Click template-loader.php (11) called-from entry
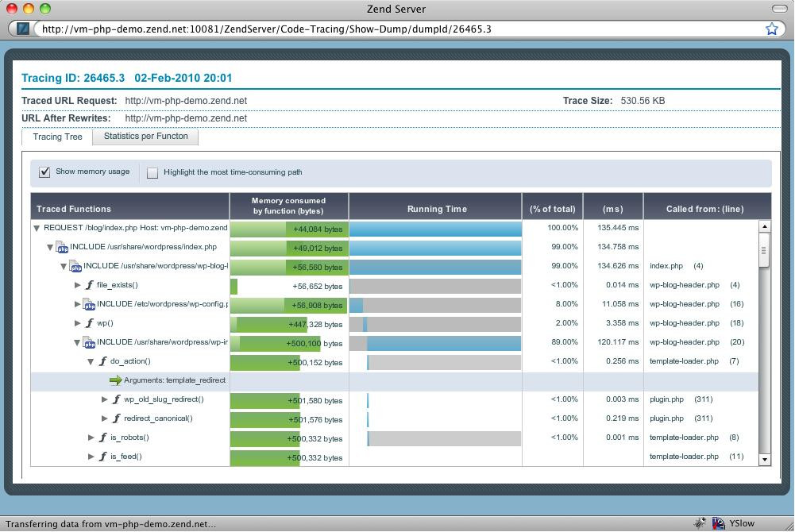795x532 pixels. coord(697,457)
